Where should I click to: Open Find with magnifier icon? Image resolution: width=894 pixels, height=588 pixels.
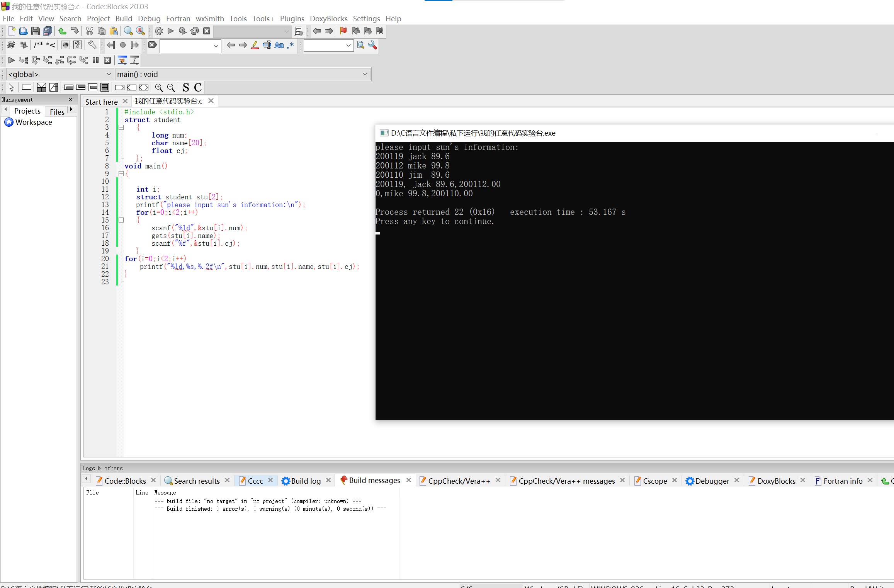pyautogui.click(x=128, y=31)
